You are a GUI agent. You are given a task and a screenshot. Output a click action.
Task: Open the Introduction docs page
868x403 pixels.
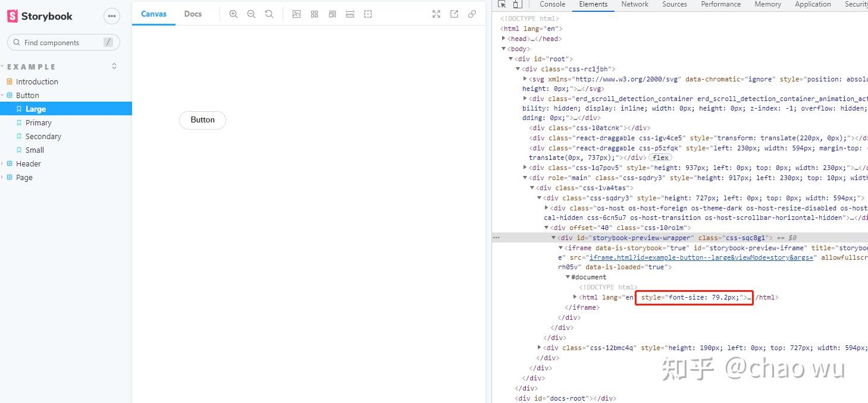coord(37,81)
